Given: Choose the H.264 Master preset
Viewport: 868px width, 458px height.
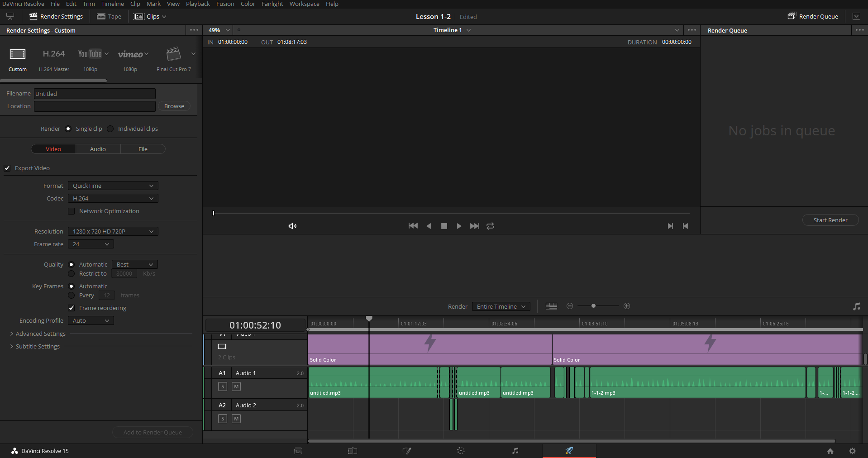Looking at the screenshot, I should (54, 54).
